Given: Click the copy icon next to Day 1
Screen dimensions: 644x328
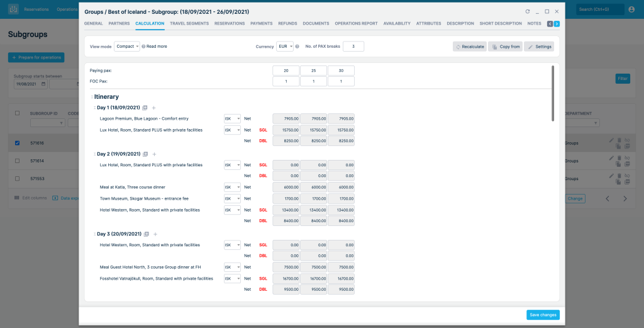Looking at the screenshot, I should coord(145,108).
